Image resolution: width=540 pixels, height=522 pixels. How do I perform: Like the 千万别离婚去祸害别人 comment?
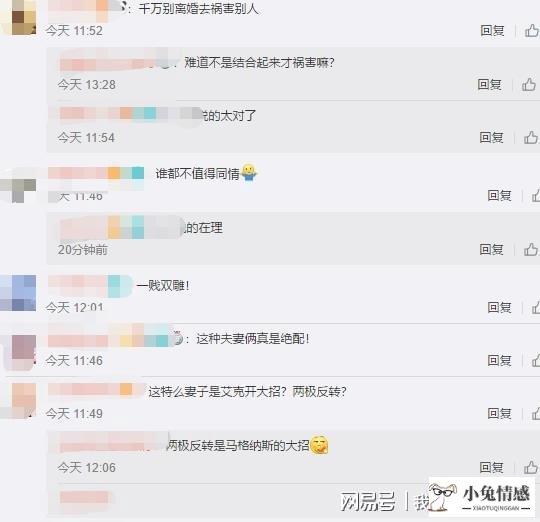click(532, 31)
